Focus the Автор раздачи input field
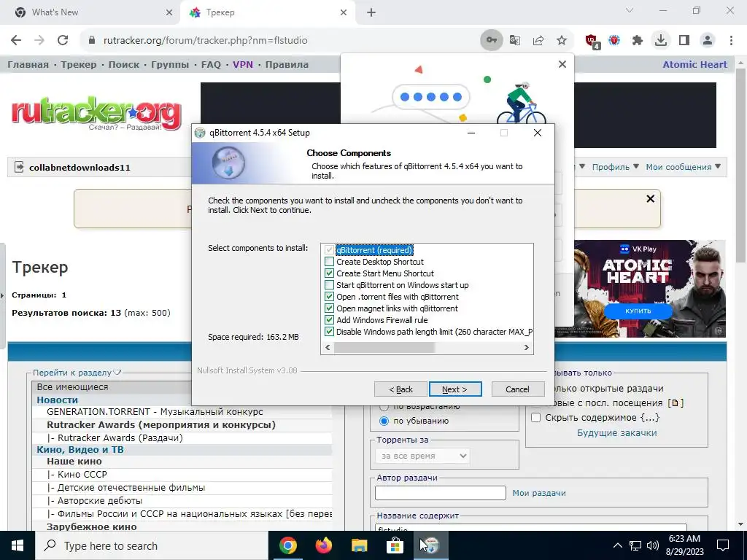This screenshot has width=747, height=560. point(440,493)
